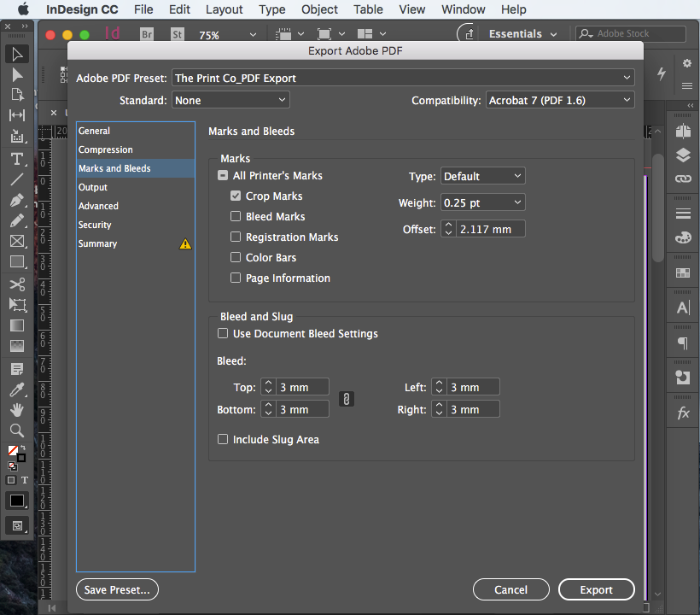The image size is (700, 615).
Task: Open the Links panel
Action: point(683,179)
